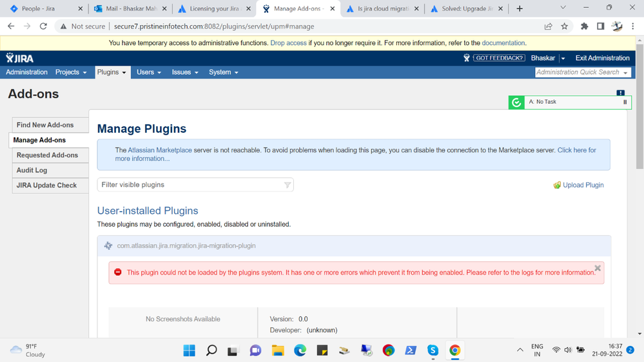Screen dimensions: 644x362
Task: Open Chrome profile avatar
Action: pyautogui.click(x=616, y=26)
